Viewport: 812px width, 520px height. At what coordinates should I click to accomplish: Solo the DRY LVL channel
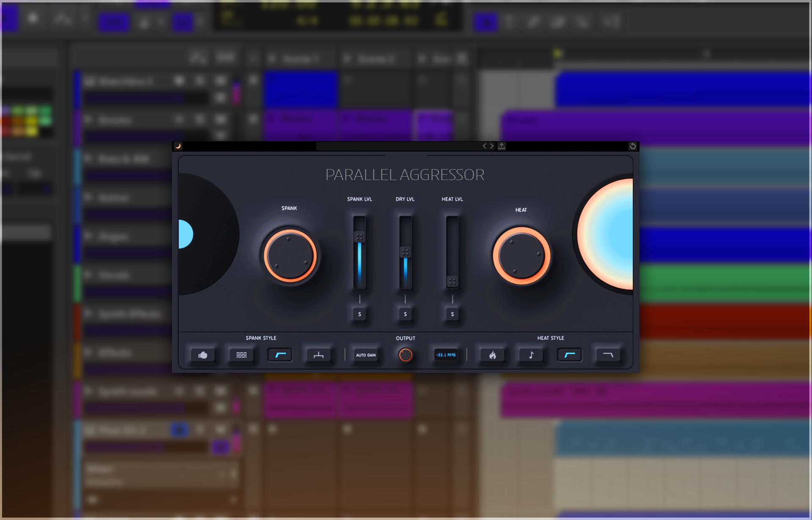[x=405, y=314]
